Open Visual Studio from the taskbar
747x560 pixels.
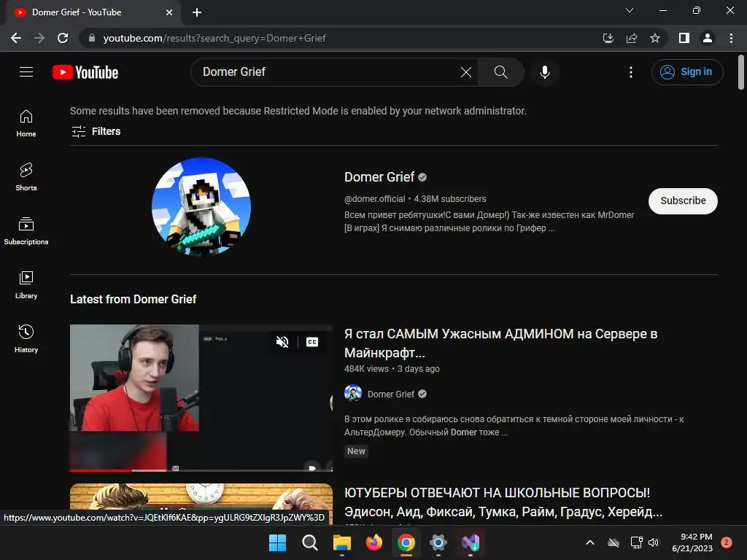[x=471, y=542]
